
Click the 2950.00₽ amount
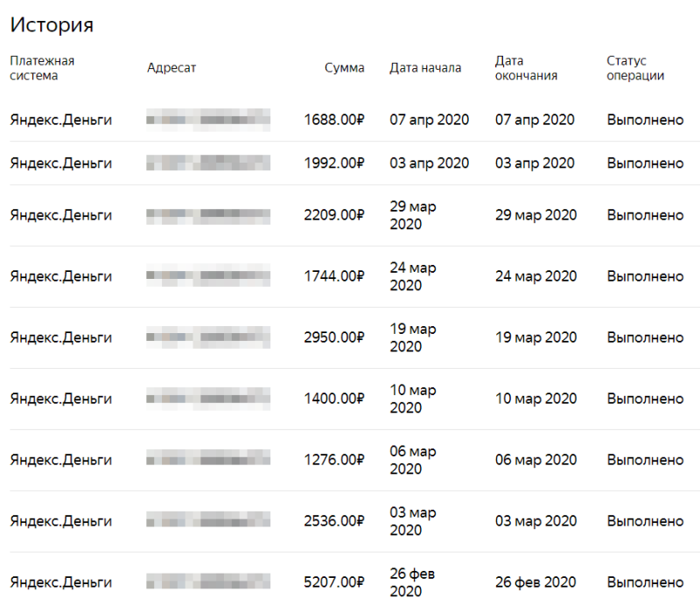[334, 337]
